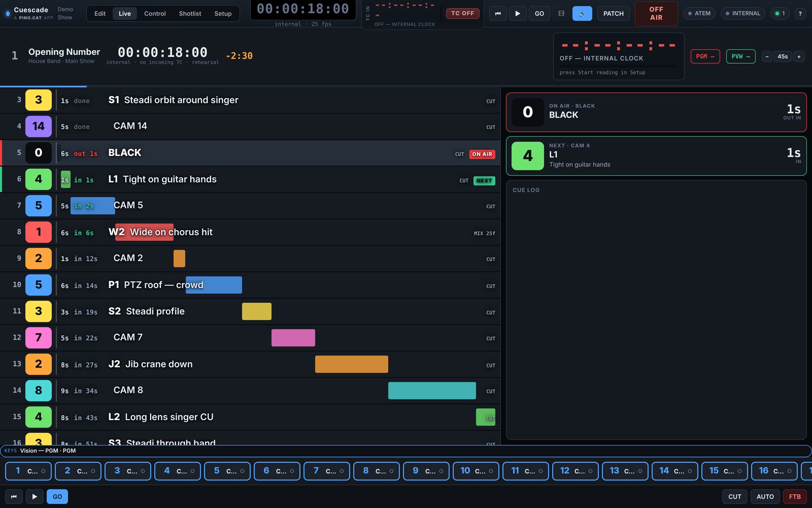The height and width of the screenshot is (508, 812).
Task: Toggle the PGM red tally button
Action: pos(705,56)
